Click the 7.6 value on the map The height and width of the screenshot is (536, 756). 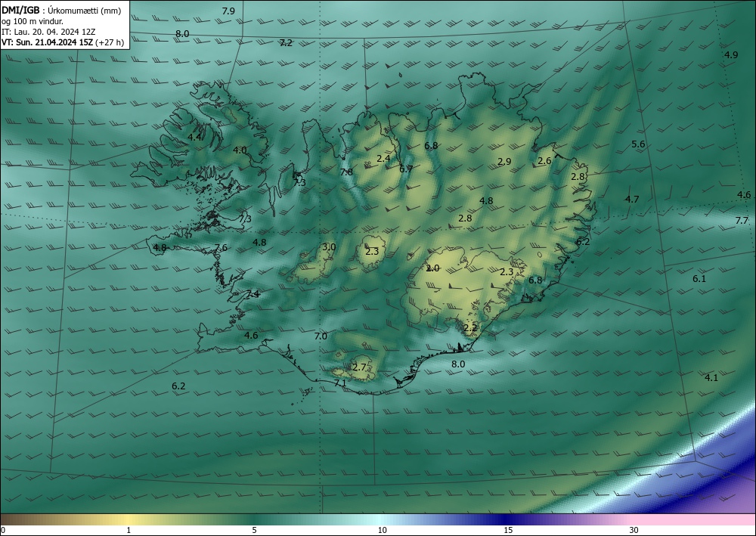point(221,248)
